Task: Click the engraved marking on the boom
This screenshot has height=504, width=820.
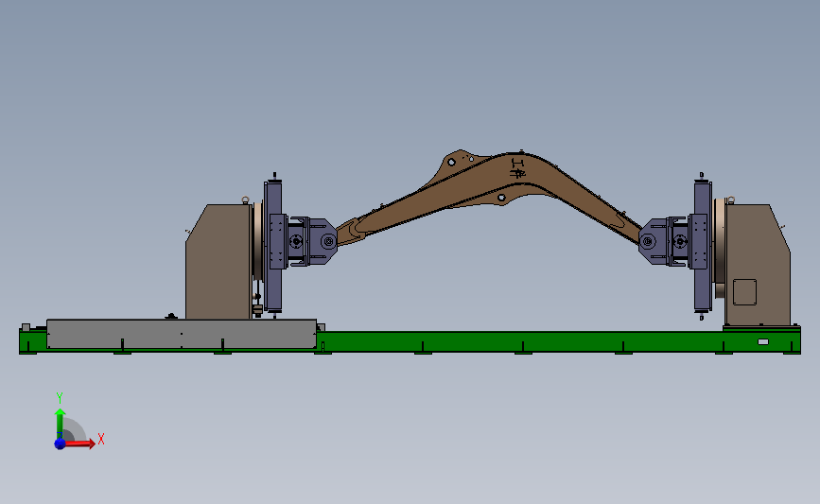Action: tap(517, 168)
